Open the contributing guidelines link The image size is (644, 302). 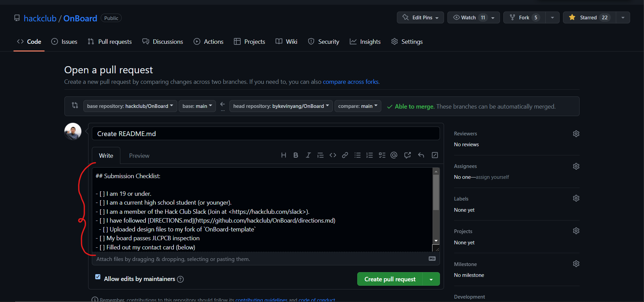coord(261,300)
